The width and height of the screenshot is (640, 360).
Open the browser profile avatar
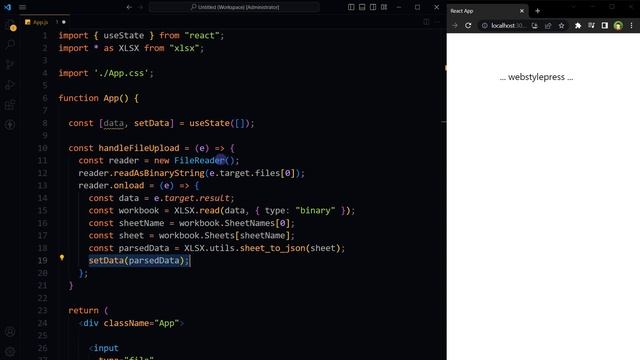coord(618,26)
